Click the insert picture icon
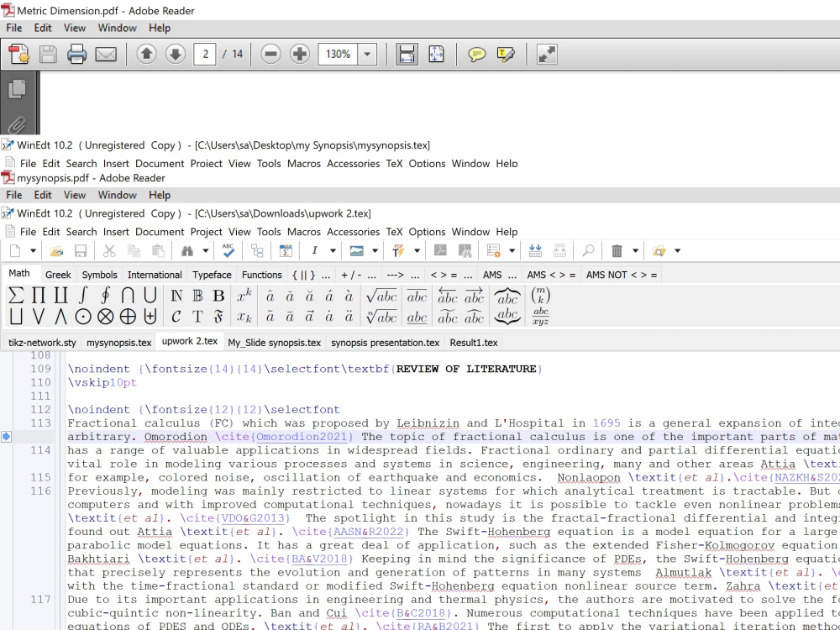Image resolution: width=840 pixels, height=630 pixels. (356, 250)
